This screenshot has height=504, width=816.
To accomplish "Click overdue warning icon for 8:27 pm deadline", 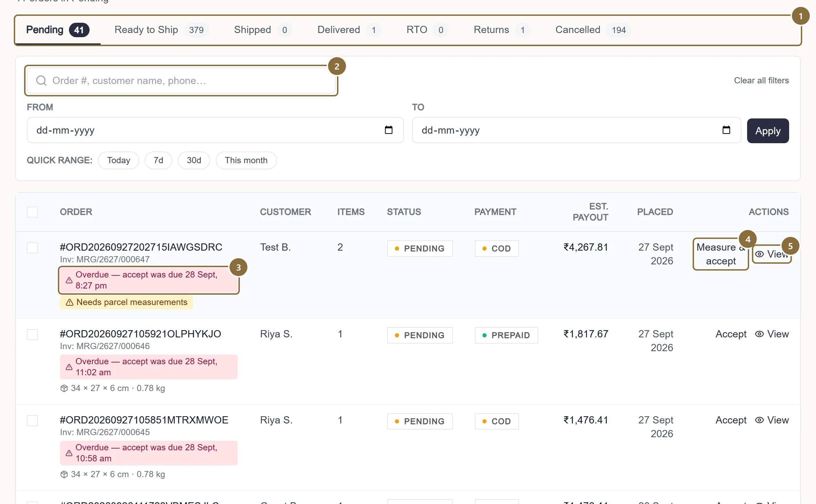I will [x=69, y=280].
